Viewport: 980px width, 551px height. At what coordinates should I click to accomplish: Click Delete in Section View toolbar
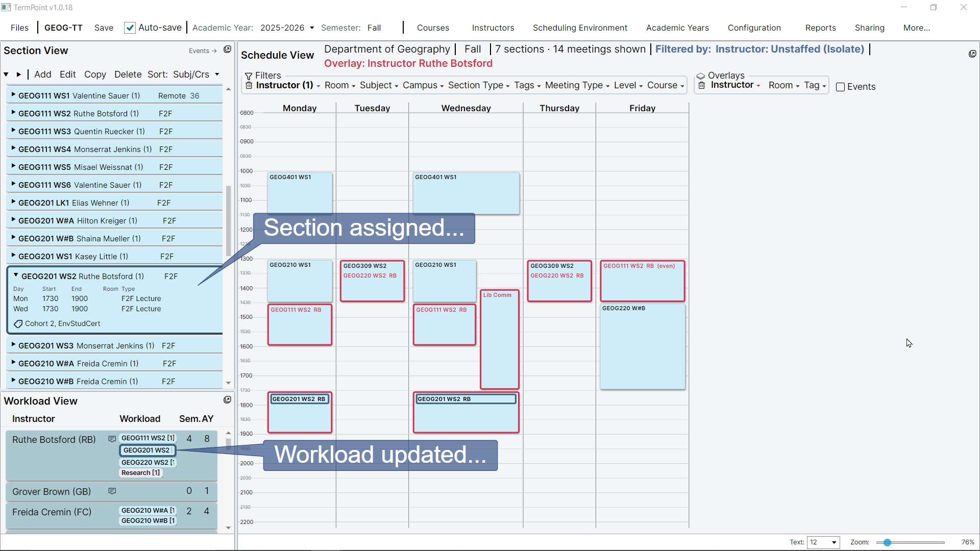point(128,74)
